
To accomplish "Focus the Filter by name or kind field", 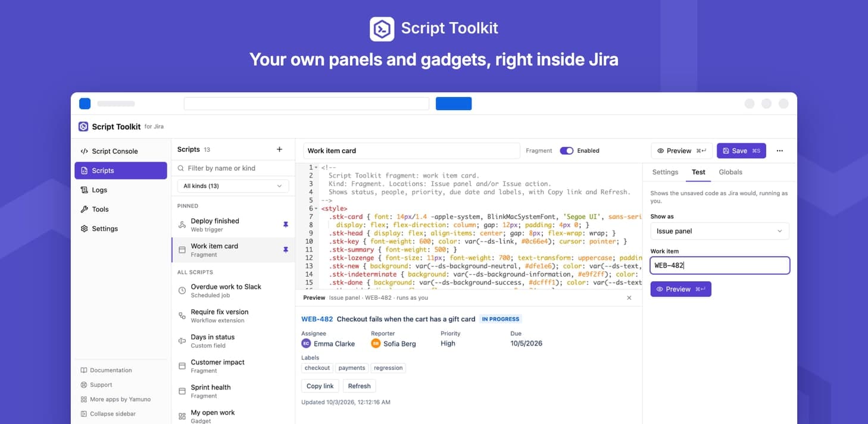I will [233, 168].
